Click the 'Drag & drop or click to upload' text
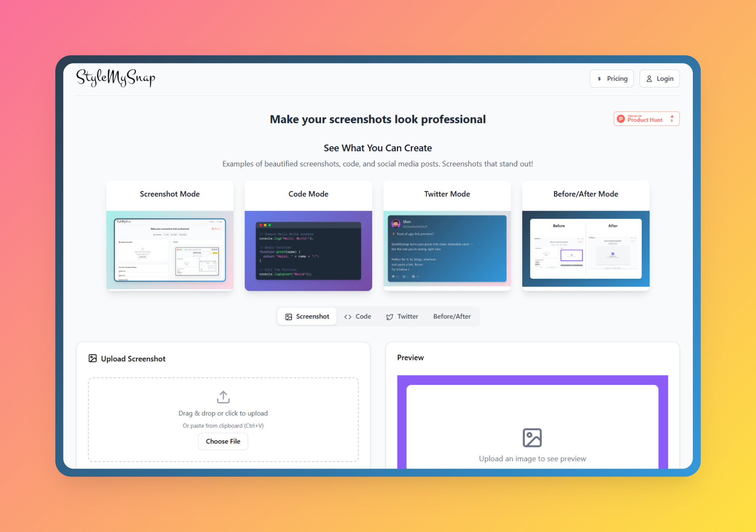756x532 pixels. click(x=223, y=413)
